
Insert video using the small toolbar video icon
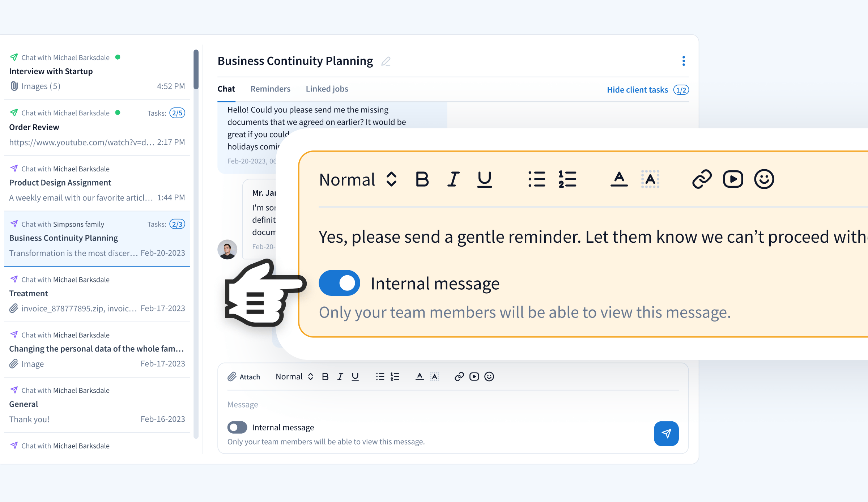pyautogui.click(x=474, y=376)
